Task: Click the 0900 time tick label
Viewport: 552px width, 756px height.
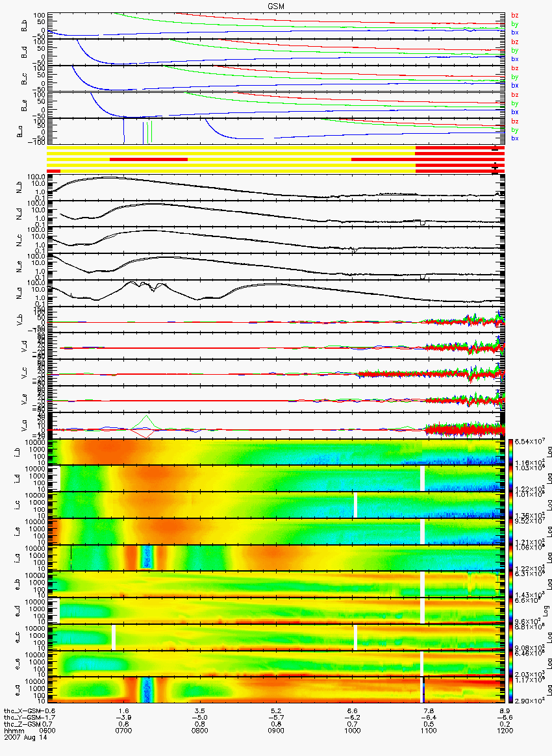Action: [x=276, y=731]
